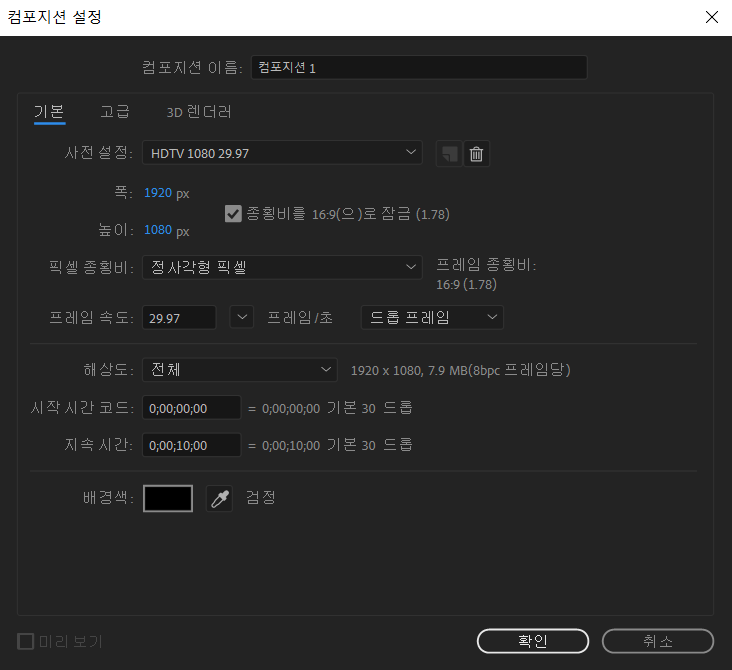The height and width of the screenshot is (670, 732).
Task: Click the 검정 color name text
Action: 260,497
